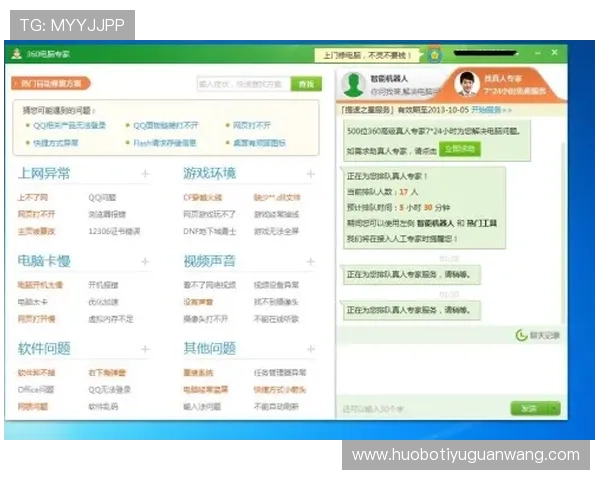Image resolution: width=600 pixels, height=480 pixels.
Task: Select 软件乱码 link
Action: (103, 407)
